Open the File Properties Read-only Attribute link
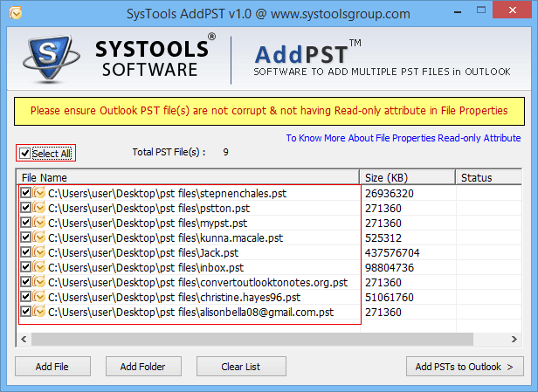Screen dimensions: 538x392 (x=403, y=138)
